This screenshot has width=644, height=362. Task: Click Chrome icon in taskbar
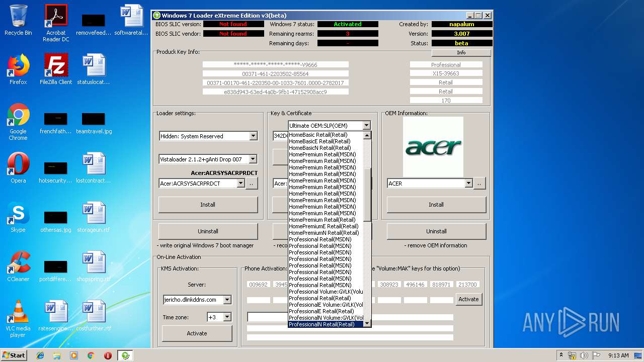click(91, 355)
